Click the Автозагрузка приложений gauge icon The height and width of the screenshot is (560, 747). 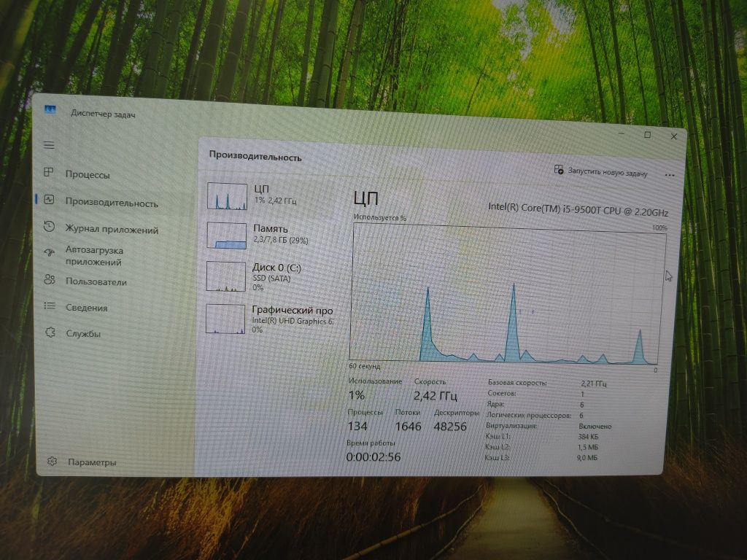coord(49,252)
